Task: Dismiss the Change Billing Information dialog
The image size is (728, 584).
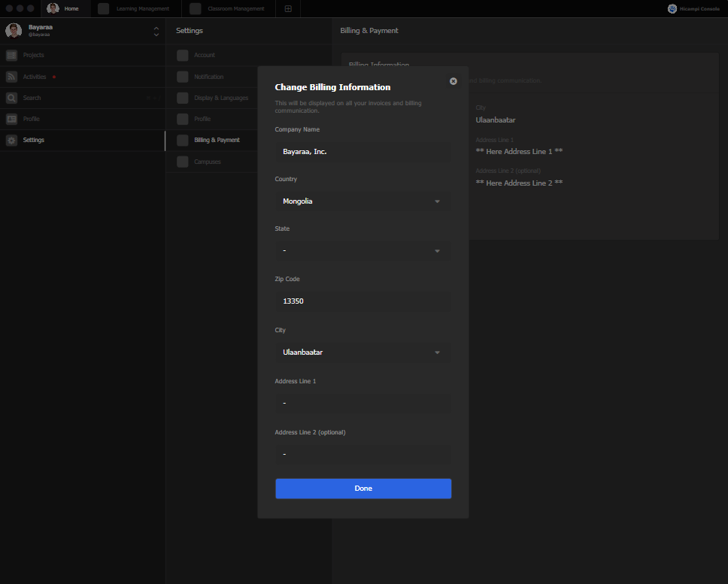Action: (453, 80)
